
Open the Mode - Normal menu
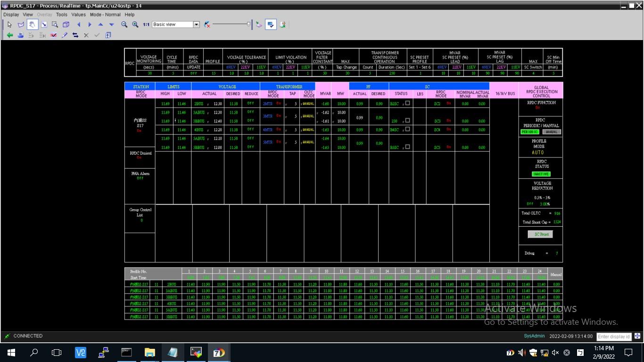[105, 15]
